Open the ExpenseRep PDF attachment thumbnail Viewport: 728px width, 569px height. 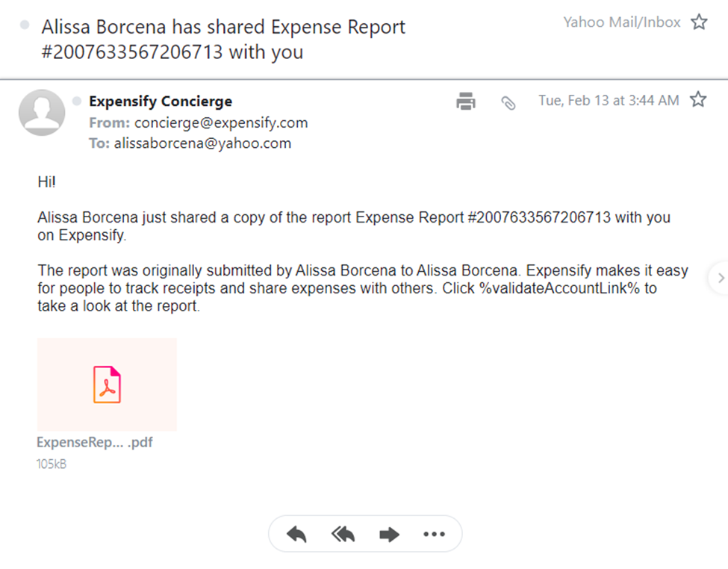107,384
